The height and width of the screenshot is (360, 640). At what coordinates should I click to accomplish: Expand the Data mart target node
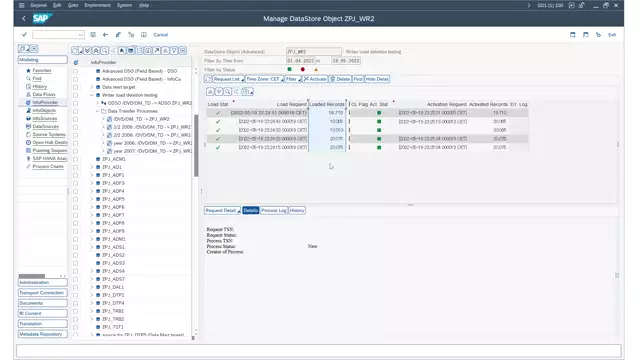(x=92, y=87)
